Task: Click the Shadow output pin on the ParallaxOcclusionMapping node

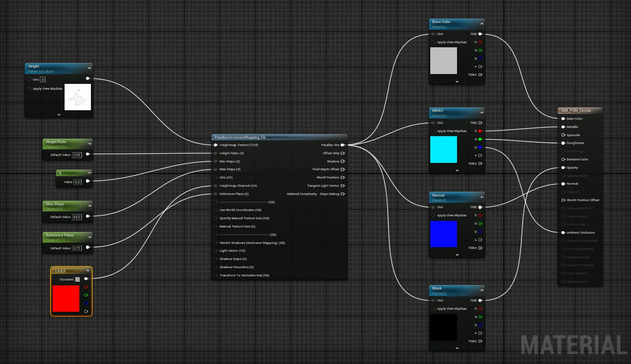Action: [343, 161]
